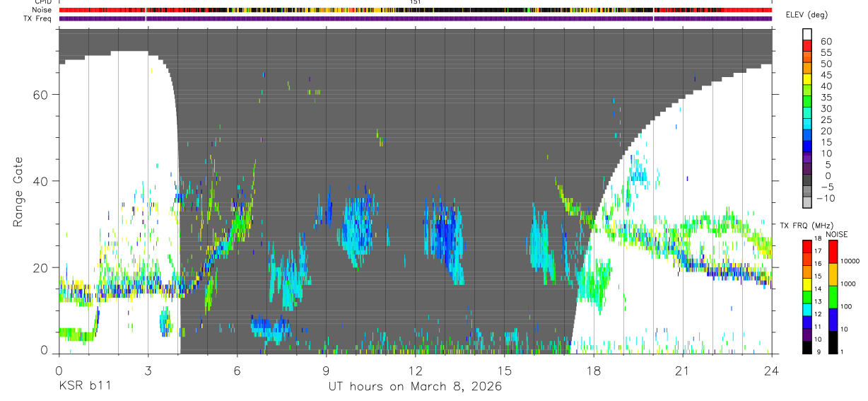Click the '3' tick label on the time axis
This screenshot has height=401, width=868.
click(x=148, y=370)
